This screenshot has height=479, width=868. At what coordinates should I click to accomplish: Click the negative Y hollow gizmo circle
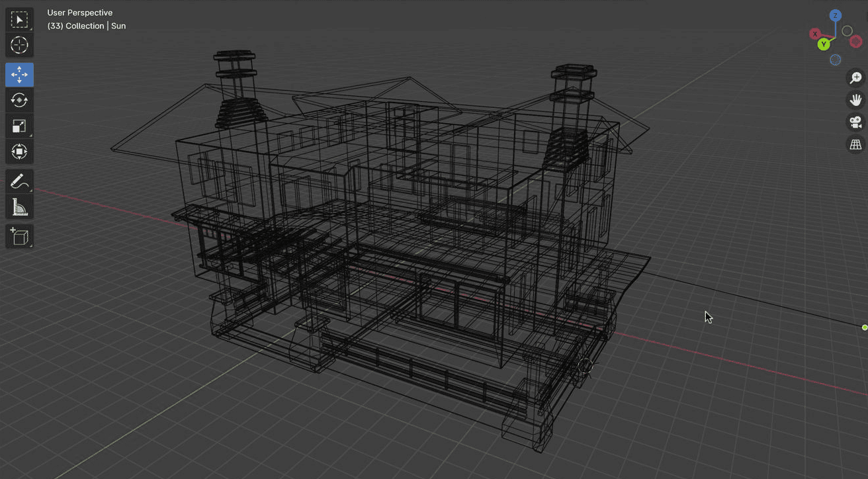[x=847, y=31]
